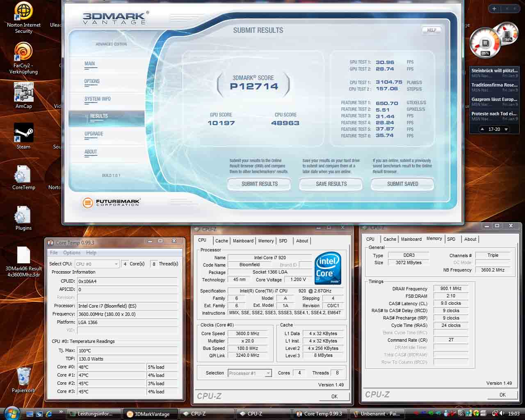Screen dimensions: 525x420
Task: Add a gadget with the sidebar plus button
Action: click(x=494, y=8)
